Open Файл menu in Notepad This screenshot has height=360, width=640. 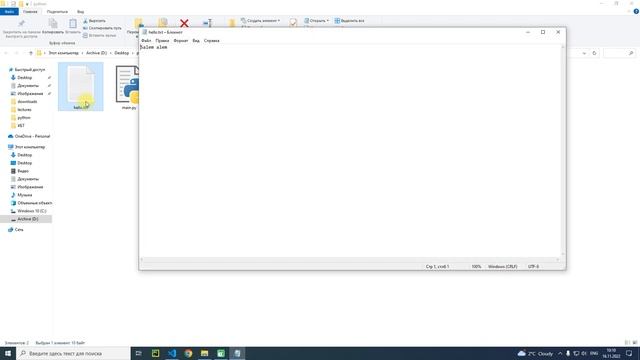(x=146, y=40)
